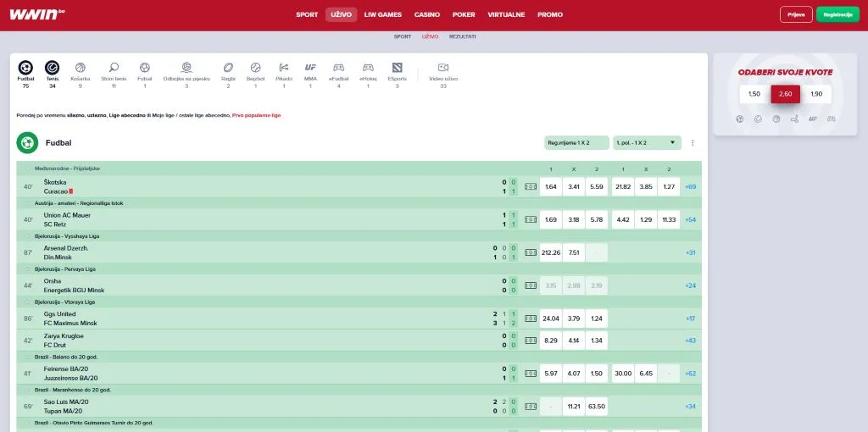Open the 1. pol. - 1 X 2 dropdown
The image size is (868, 432).
(x=647, y=142)
